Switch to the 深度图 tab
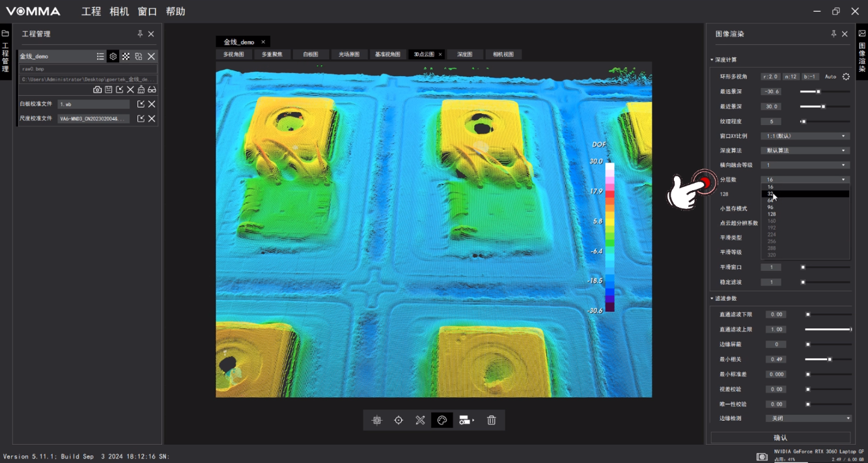Image resolution: width=868 pixels, height=463 pixels. coord(464,55)
